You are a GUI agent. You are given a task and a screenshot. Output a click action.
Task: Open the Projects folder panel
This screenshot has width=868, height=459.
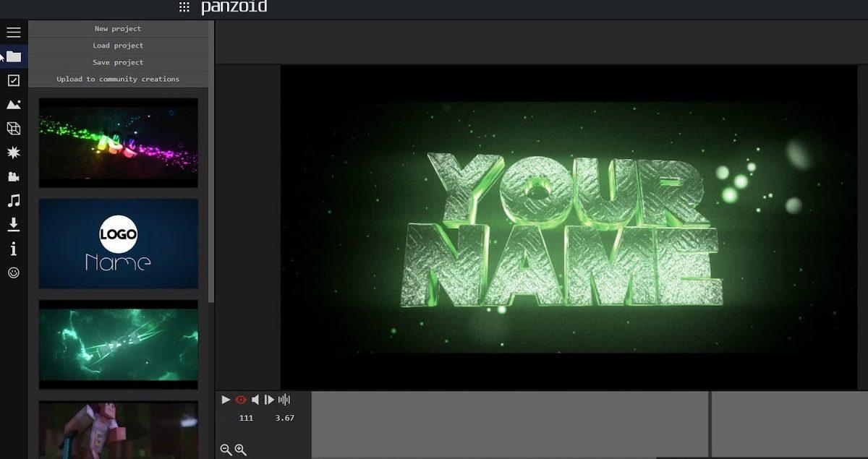coord(14,56)
